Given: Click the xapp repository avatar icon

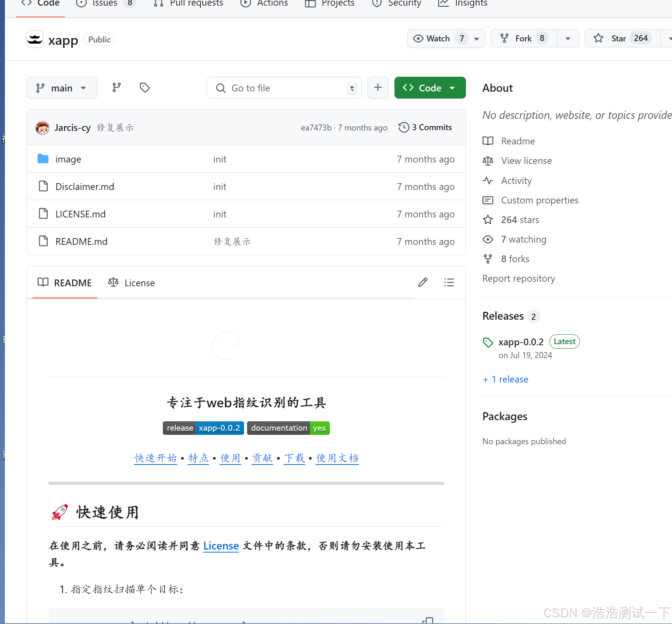Looking at the screenshot, I should coord(35,39).
